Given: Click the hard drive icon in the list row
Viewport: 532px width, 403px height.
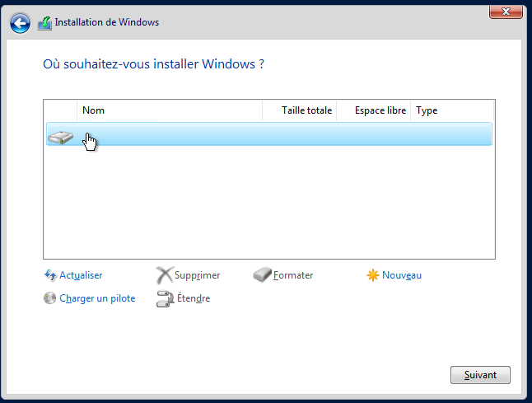Looking at the screenshot, I should [x=60, y=136].
